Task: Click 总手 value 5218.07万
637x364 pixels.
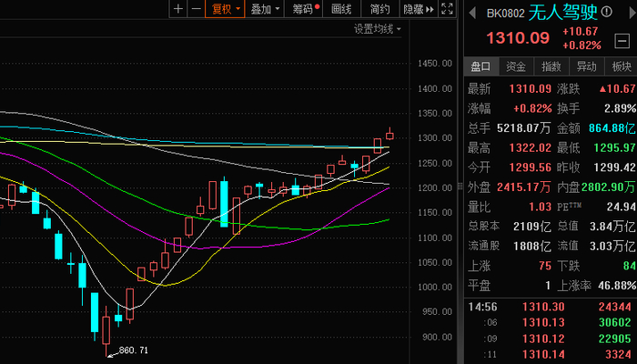Action: [523, 128]
